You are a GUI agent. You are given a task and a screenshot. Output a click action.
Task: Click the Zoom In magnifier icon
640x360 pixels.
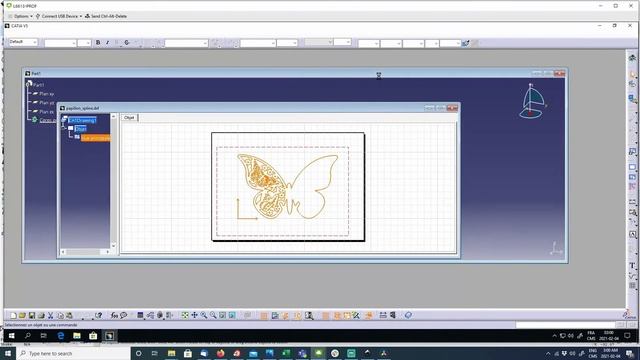tap(204, 315)
